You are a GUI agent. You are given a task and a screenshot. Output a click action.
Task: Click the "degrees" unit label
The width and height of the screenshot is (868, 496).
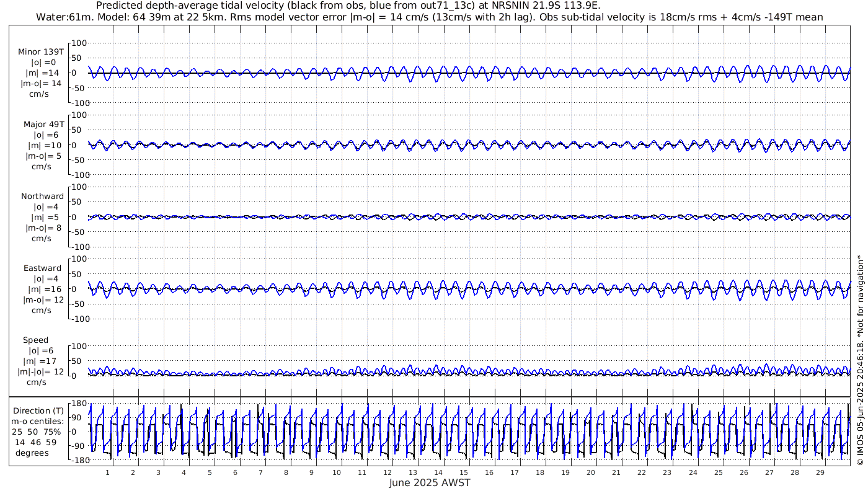(x=33, y=453)
